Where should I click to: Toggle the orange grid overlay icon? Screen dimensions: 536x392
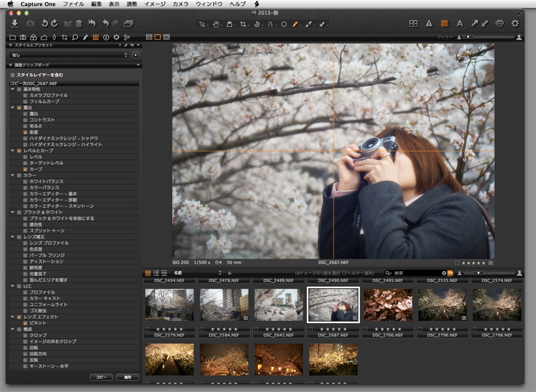[x=444, y=23]
